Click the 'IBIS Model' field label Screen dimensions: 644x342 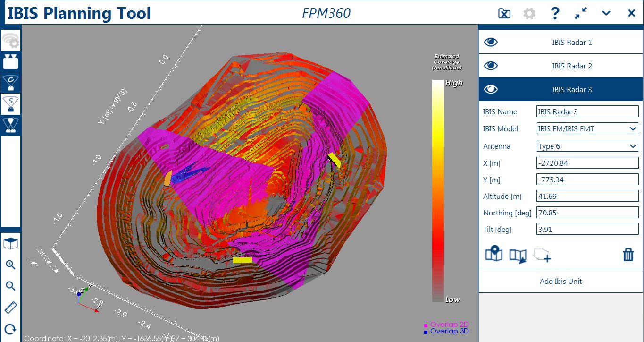click(501, 128)
